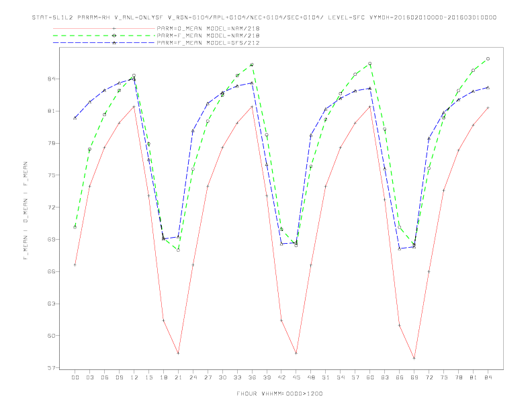
Task: Click the y-axis tick label 60
Action: point(51,336)
